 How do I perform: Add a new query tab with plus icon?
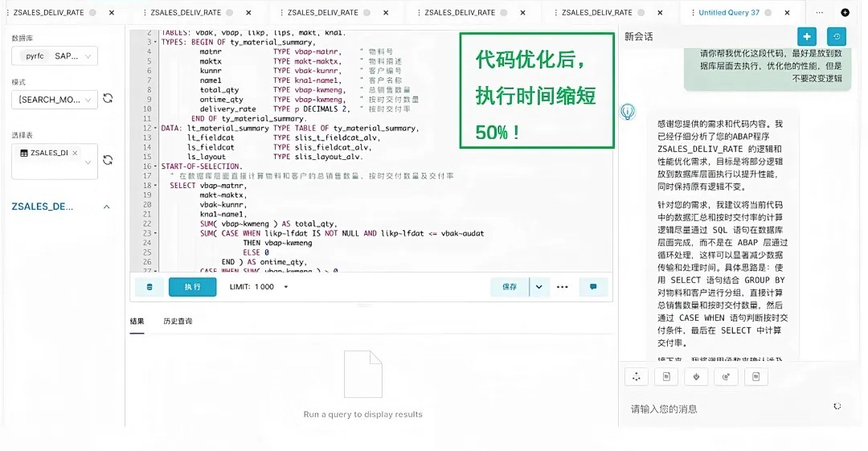(x=845, y=13)
